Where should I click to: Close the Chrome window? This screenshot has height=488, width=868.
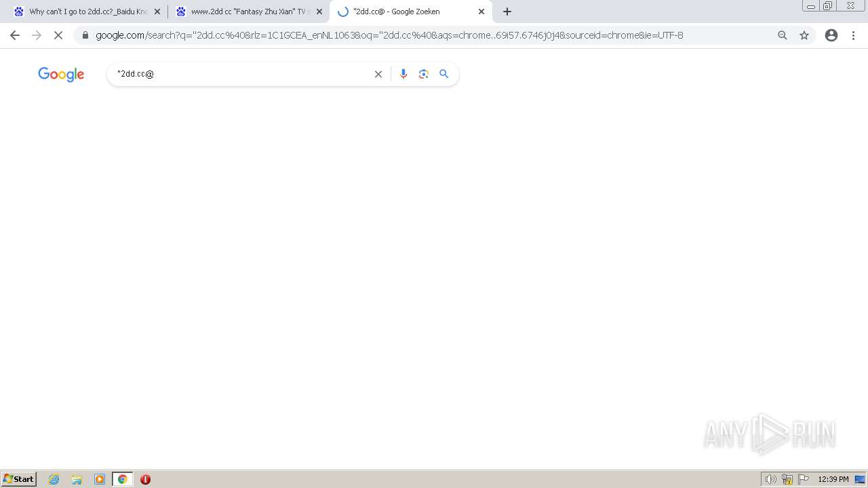850,6
